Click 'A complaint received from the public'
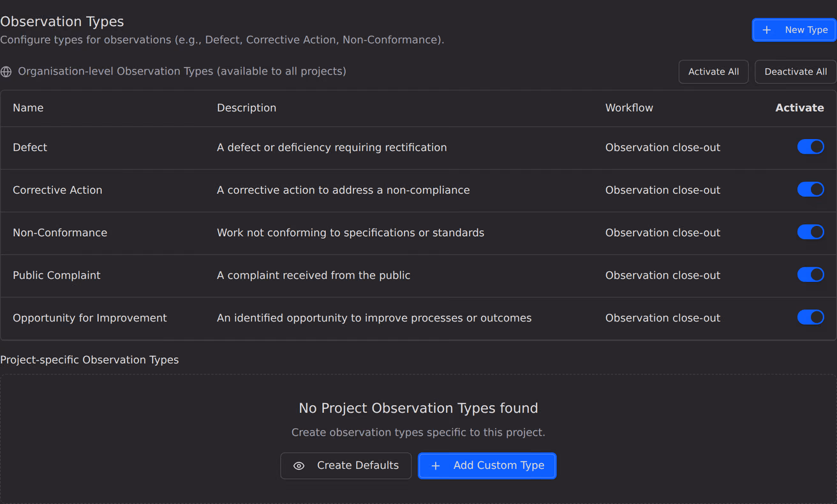The height and width of the screenshot is (504, 837). coord(313,276)
